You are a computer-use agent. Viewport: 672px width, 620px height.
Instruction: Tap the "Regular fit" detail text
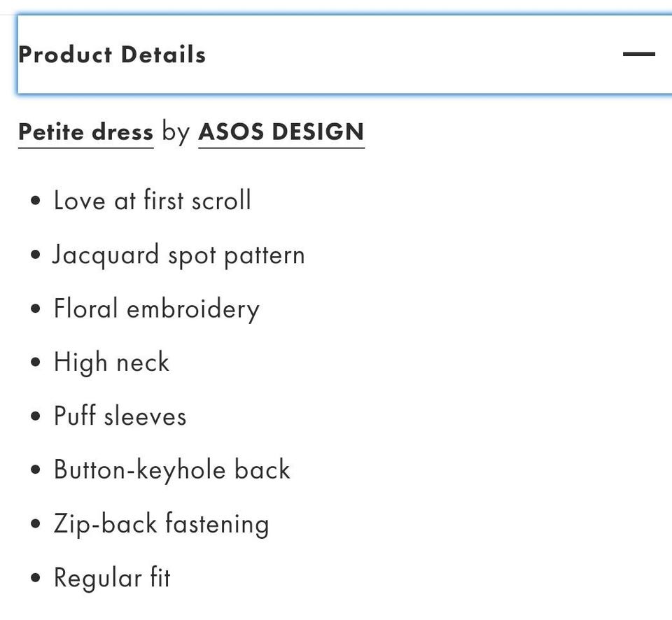112,578
